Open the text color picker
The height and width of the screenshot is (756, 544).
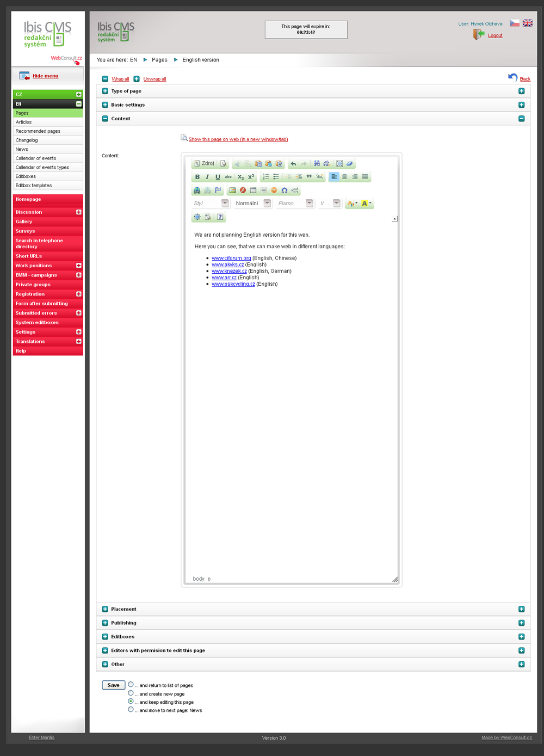click(352, 204)
